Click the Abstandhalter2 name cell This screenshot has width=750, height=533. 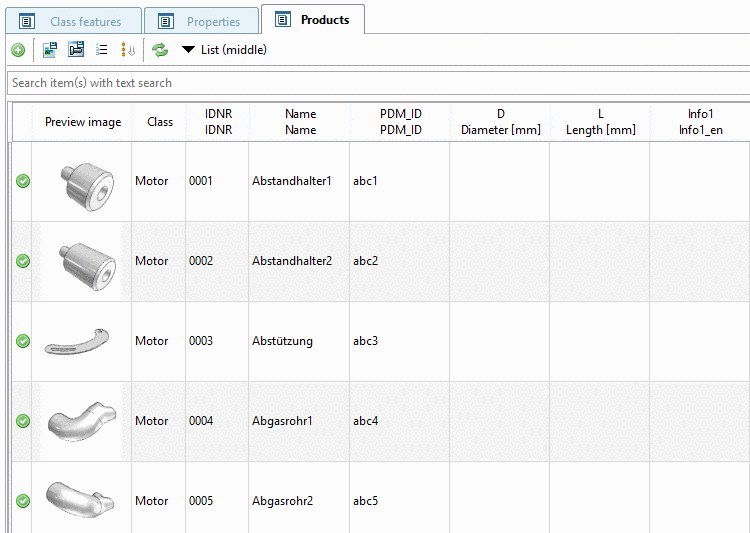299,261
